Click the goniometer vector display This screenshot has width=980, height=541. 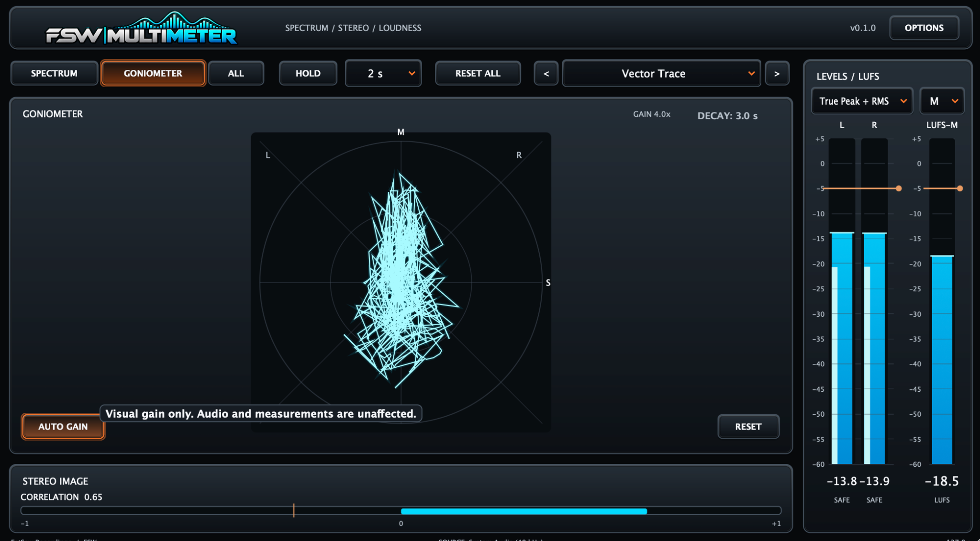(x=401, y=282)
